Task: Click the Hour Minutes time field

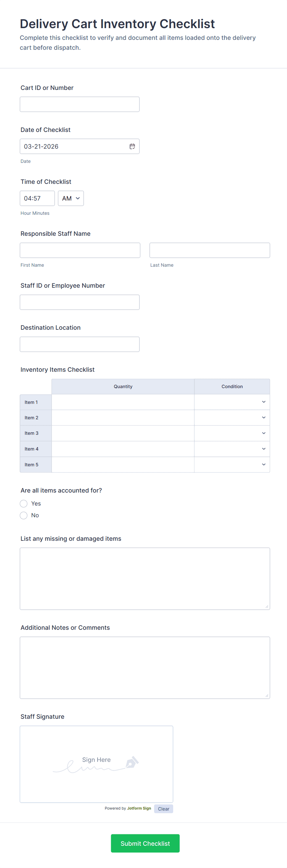Action: 37,198
